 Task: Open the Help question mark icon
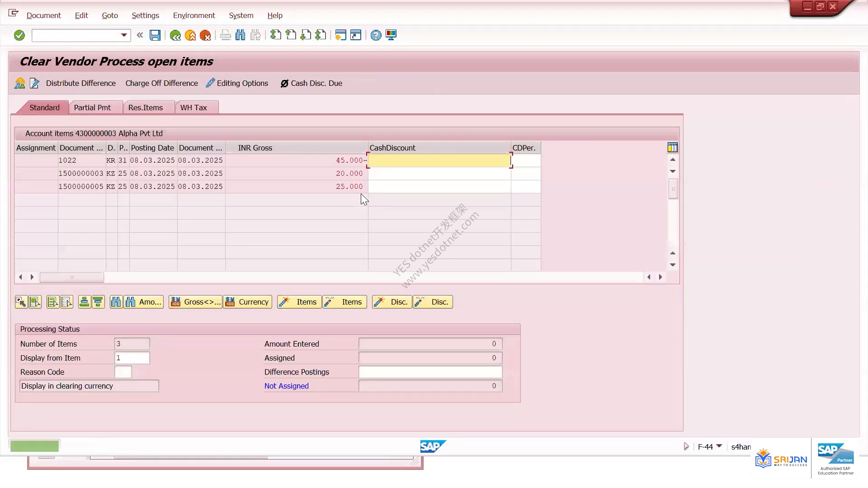pos(376,35)
